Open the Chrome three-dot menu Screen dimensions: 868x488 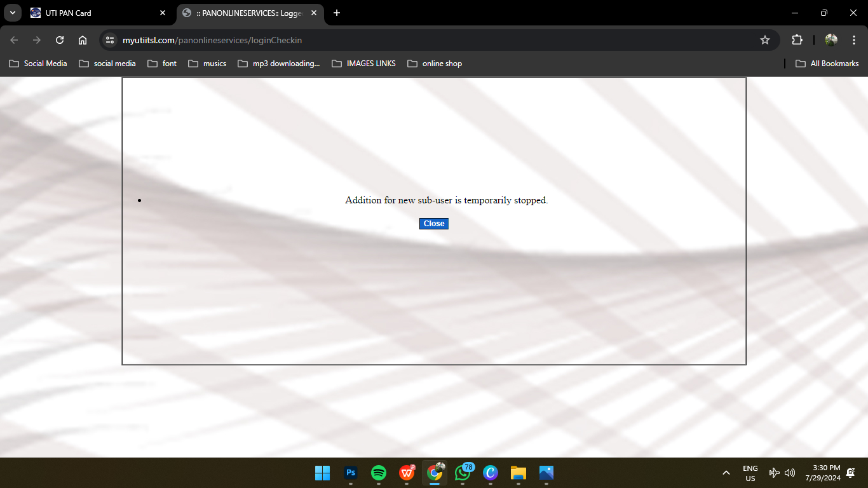[x=854, y=40]
